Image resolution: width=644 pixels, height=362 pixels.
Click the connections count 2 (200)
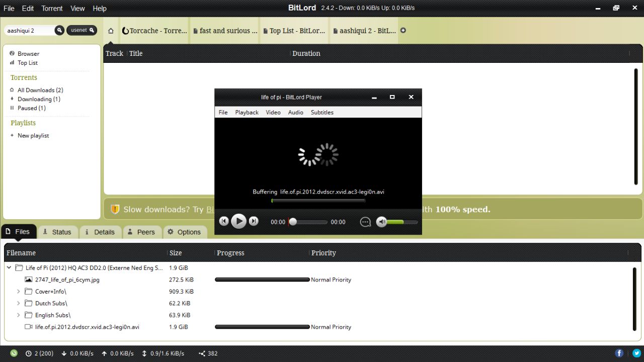(x=40, y=353)
